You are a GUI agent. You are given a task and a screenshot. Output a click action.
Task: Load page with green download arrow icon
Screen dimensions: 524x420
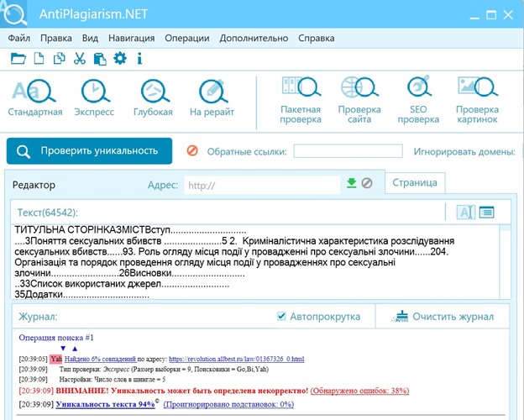(x=351, y=183)
